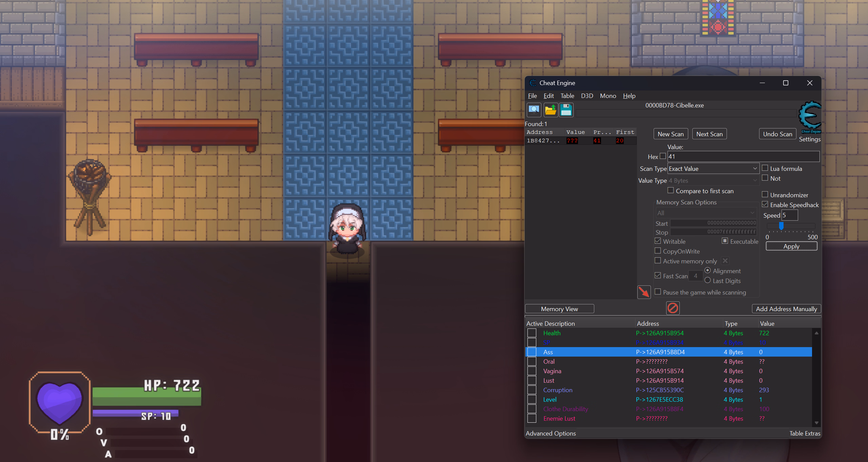Disable the Enable Speedhack checkbox

(765, 204)
